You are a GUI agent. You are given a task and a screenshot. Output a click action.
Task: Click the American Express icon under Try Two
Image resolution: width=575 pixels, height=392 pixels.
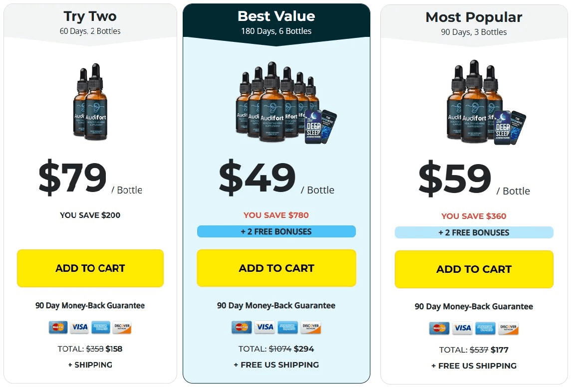point(102,327)
